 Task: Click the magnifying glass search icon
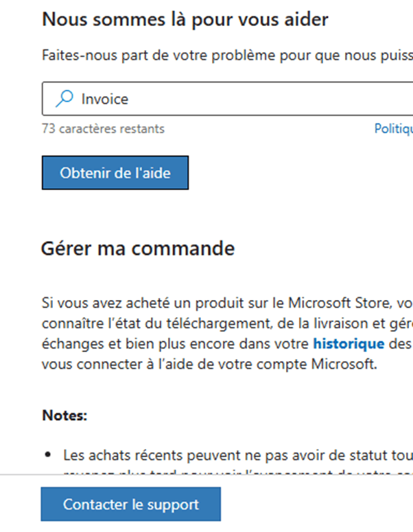tap(64, 99)
